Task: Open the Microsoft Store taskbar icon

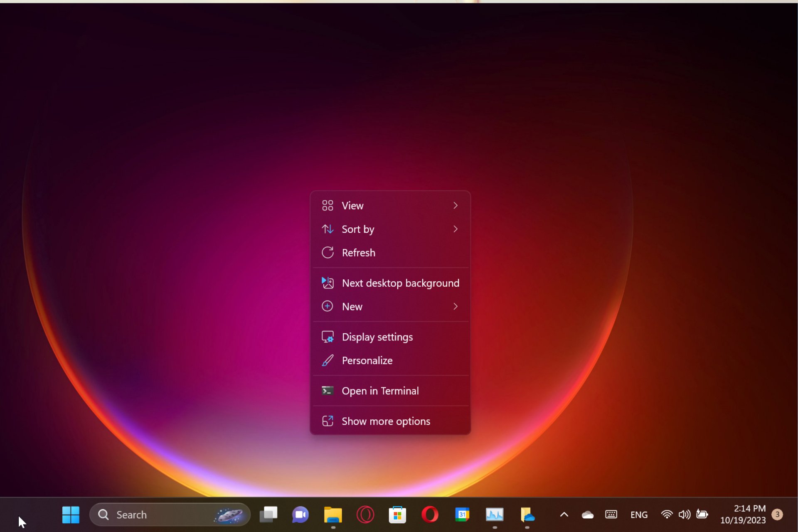Action: pos(397,515)
